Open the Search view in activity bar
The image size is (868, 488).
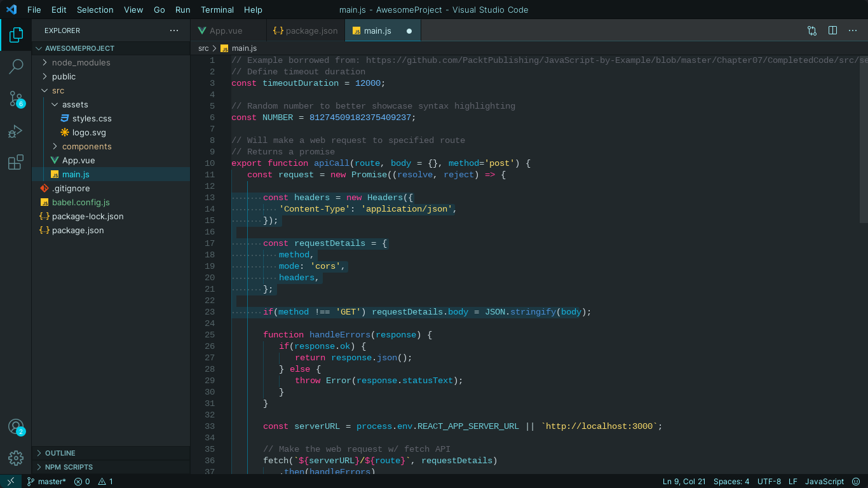click(x=16, y=66)
